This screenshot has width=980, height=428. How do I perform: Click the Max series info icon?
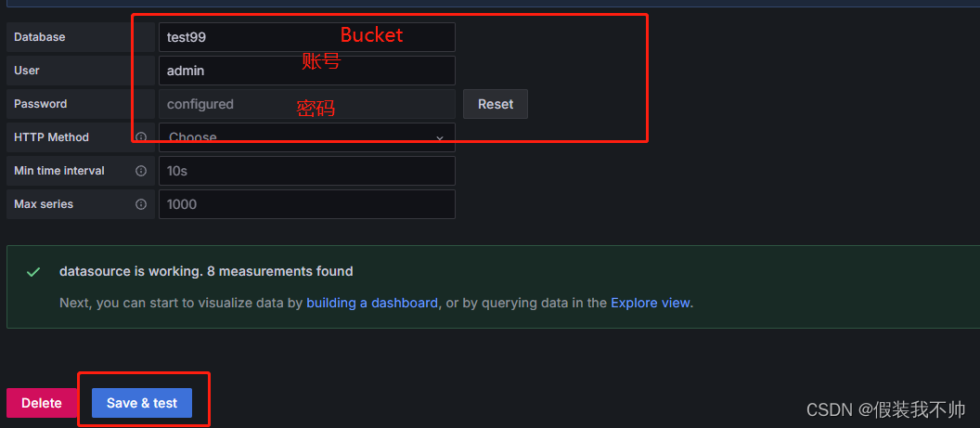[141, 204]
